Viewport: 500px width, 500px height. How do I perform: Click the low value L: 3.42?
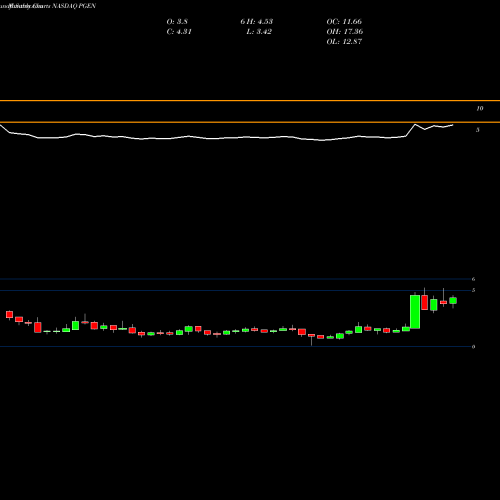259,32
